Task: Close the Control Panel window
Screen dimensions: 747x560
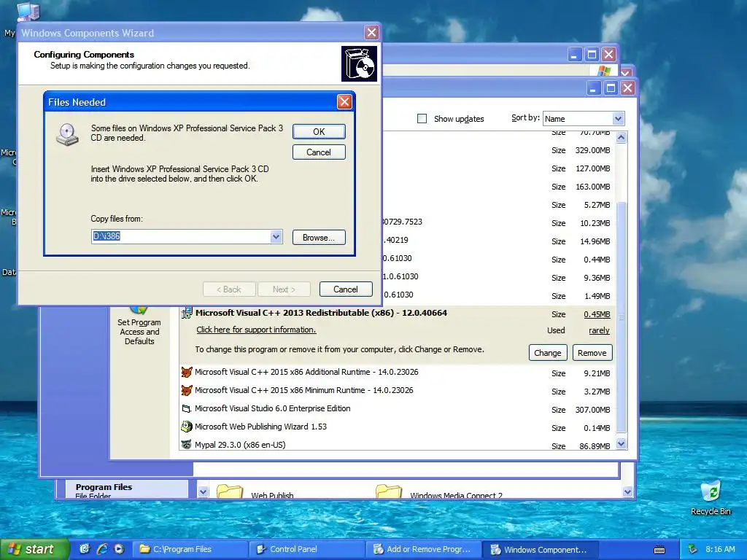Action: (x=609, y=54)
